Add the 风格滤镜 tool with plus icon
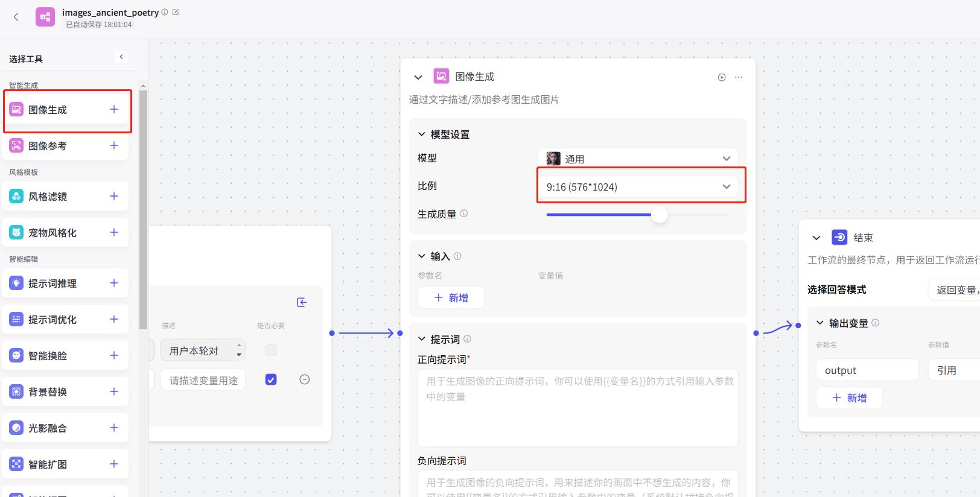Viewport: 980px width, 497px height. (x=114, y=196)
